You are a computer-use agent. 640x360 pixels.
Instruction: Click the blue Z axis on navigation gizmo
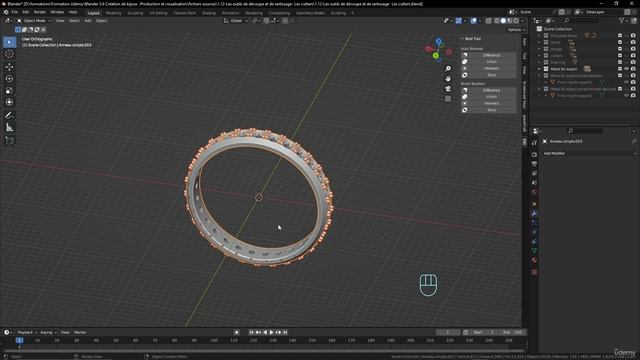pos(439,42)
